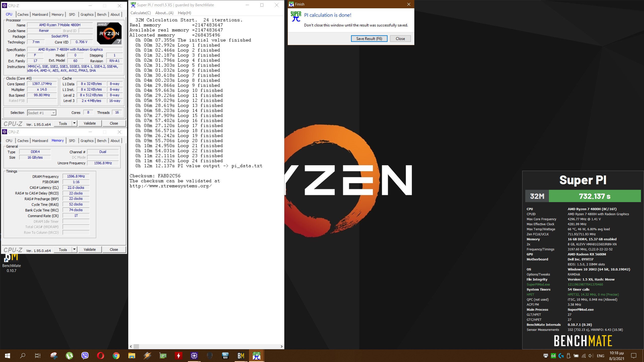
Task: Select the Checksum: FABD2C56 line
Action: (155, 176)
